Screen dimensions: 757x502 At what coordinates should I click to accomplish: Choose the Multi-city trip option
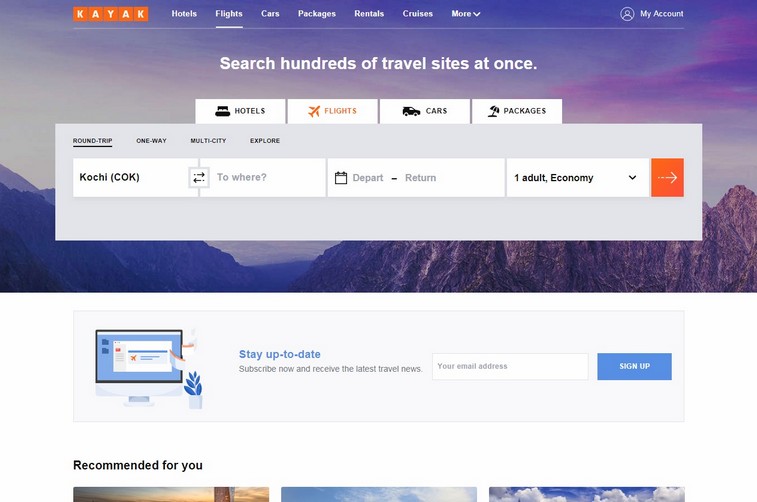(x=208, y=141)
